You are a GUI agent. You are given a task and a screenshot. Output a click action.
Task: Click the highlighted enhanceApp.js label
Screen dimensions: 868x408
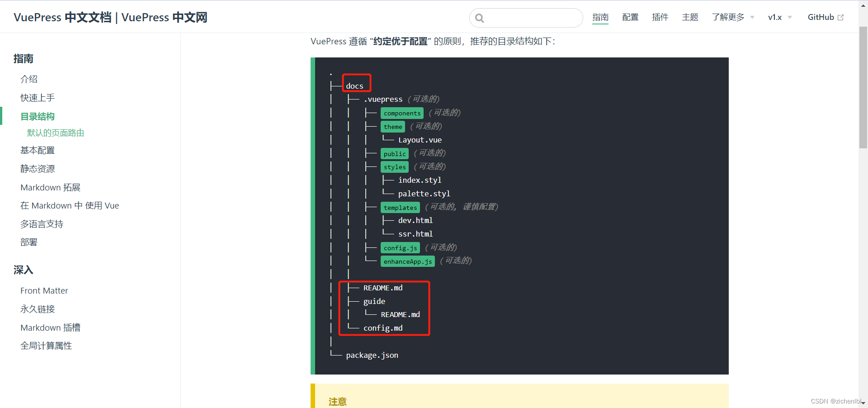[x=408, y=261]
